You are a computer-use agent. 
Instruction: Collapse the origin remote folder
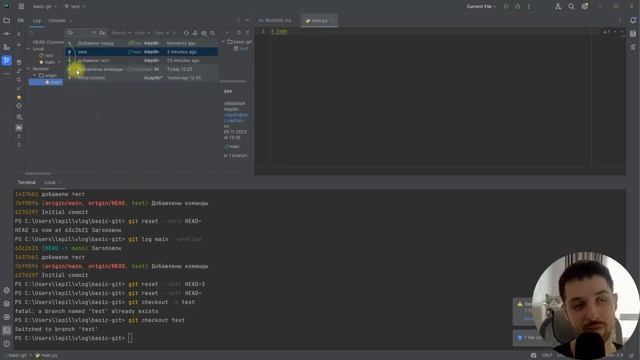click(35, 76)
